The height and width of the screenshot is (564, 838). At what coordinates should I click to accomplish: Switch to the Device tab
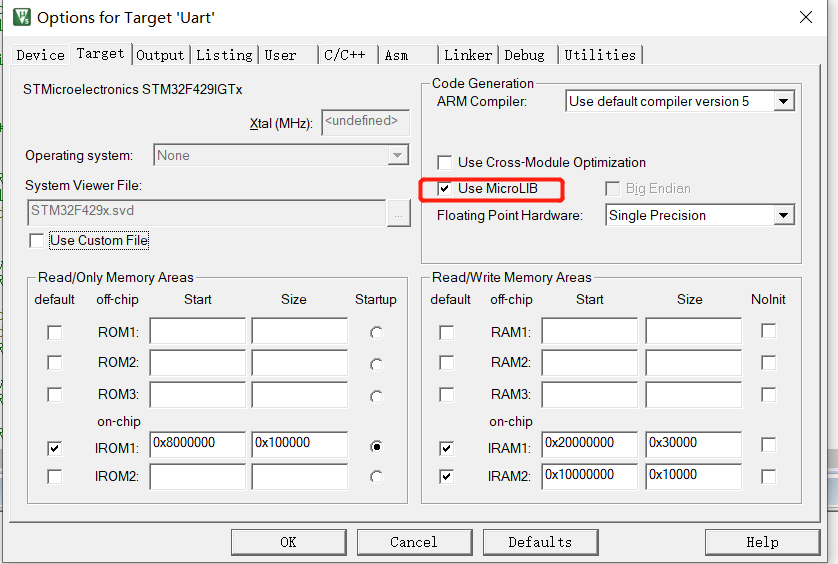coord(41,55)
